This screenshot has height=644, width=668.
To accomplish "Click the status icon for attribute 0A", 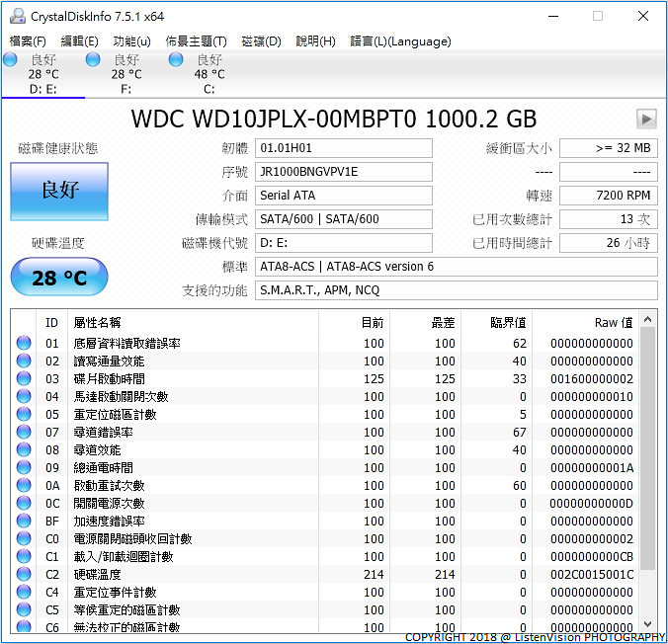I will click(24, 485).
